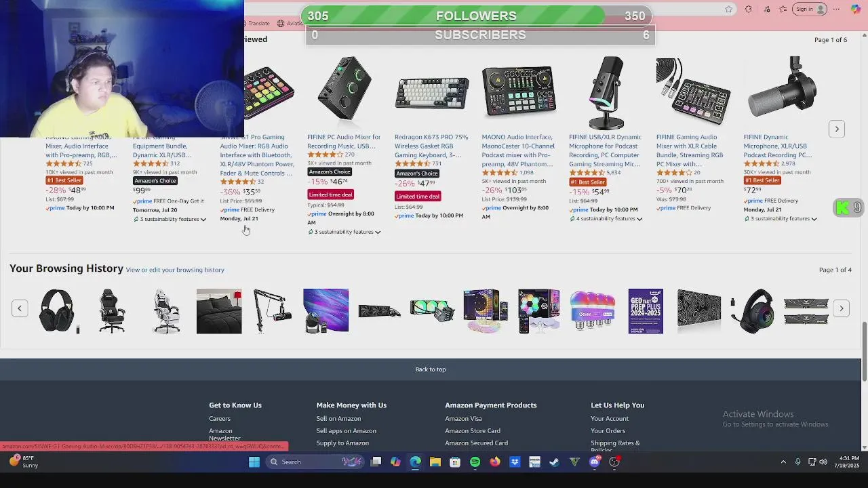Image resolution: width=868 pixels, height=488 pixels.
Task: Open the MAONO Audio Interface MaonoCaster link
Action: point(518,150)
